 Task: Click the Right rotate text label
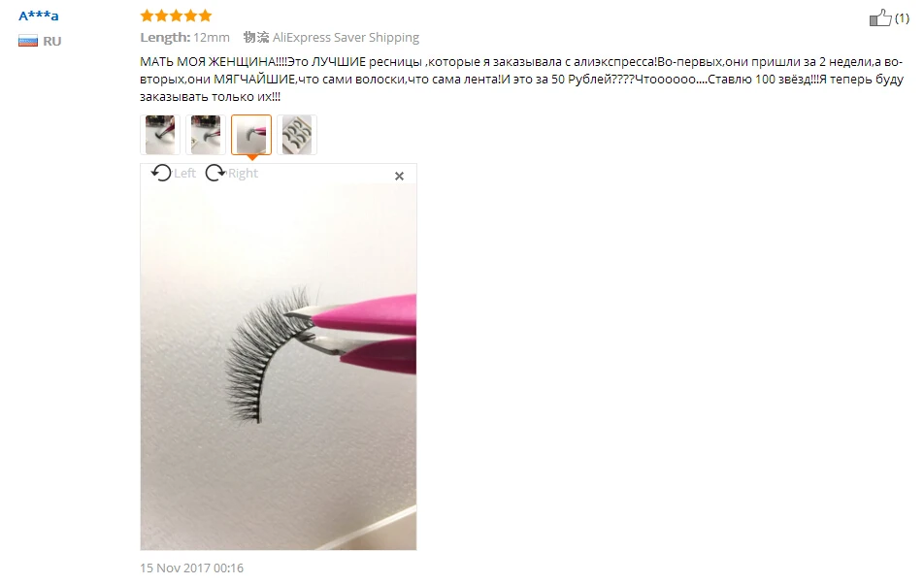pos(243,173)
